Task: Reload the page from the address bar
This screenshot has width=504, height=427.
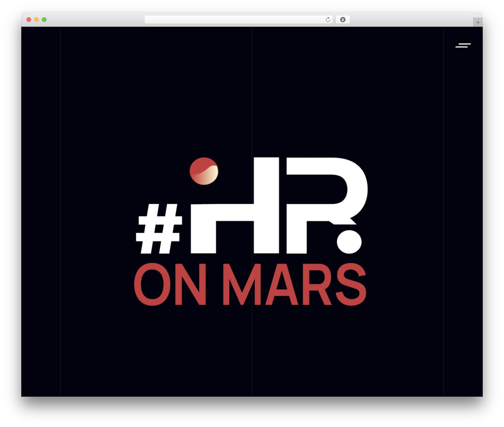Action: [328, 20]
